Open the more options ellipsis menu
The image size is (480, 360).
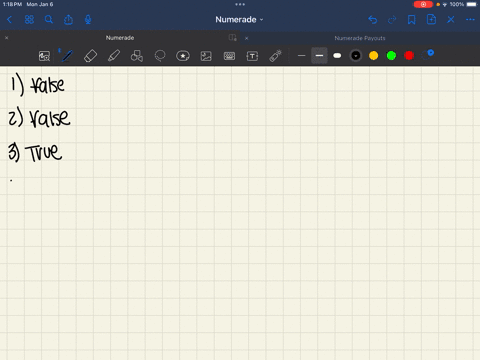pos(470,20)
